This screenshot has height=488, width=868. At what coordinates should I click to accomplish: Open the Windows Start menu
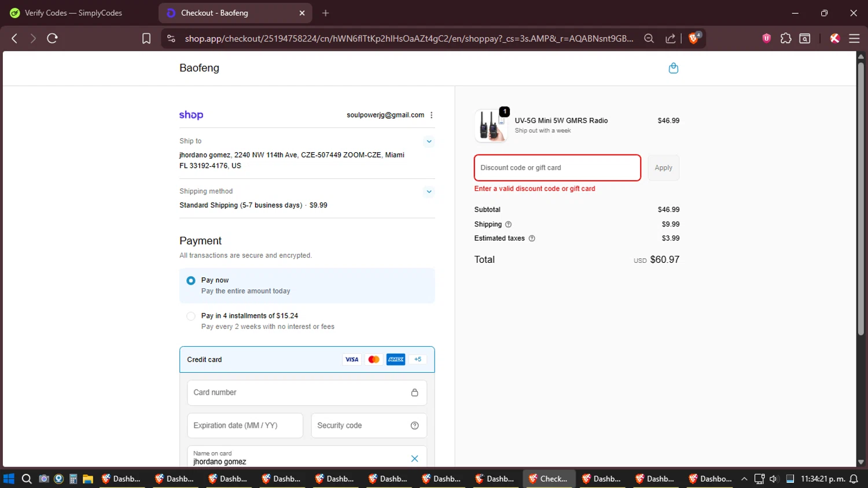(x=9, y=479)
